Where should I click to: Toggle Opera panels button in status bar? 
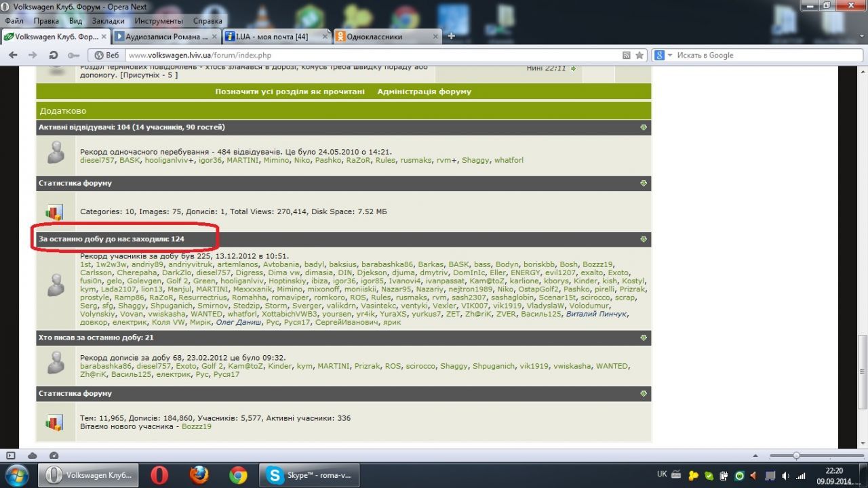[11, 455]
